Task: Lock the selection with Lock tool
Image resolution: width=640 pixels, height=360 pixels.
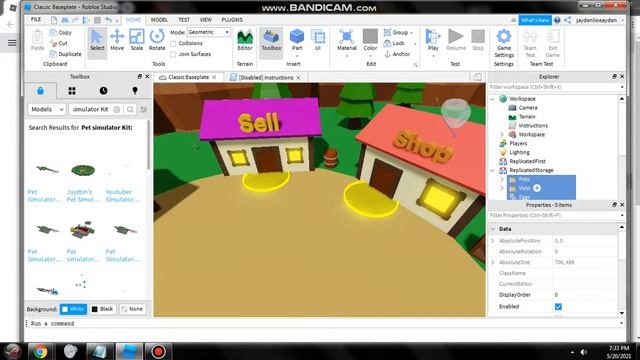Action: 394,43
